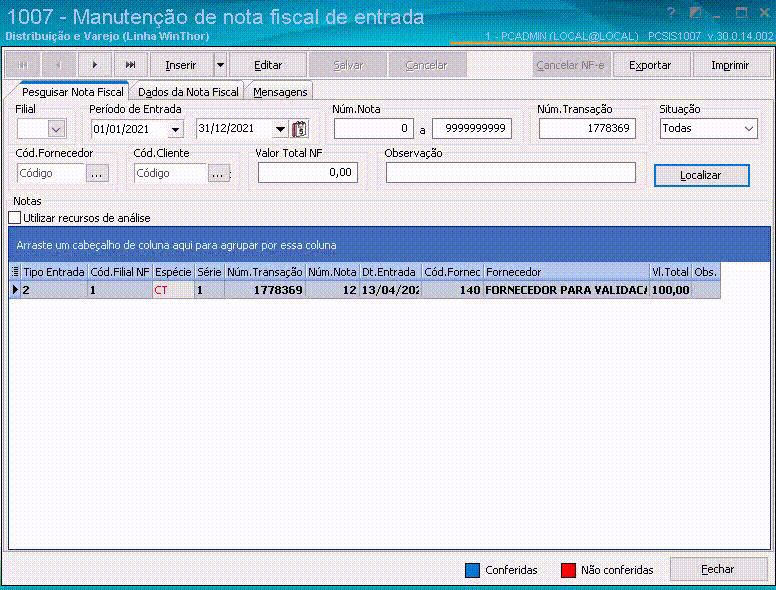Open grid column chooser icon
This screenshot has height=590, width=776.
pos(15,272)
